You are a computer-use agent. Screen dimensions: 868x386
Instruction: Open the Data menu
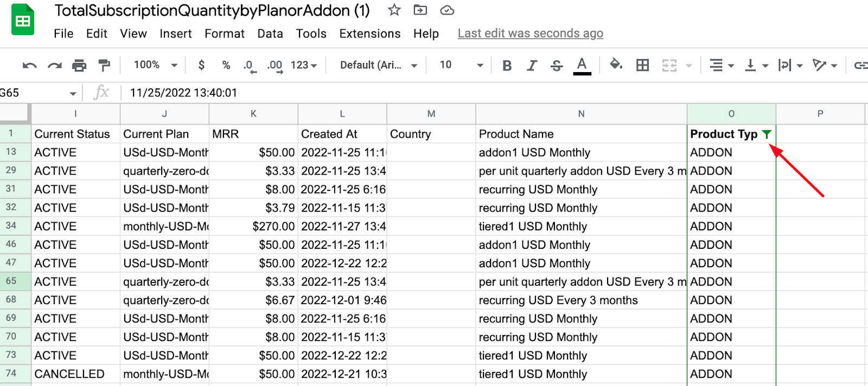(270, 34)
